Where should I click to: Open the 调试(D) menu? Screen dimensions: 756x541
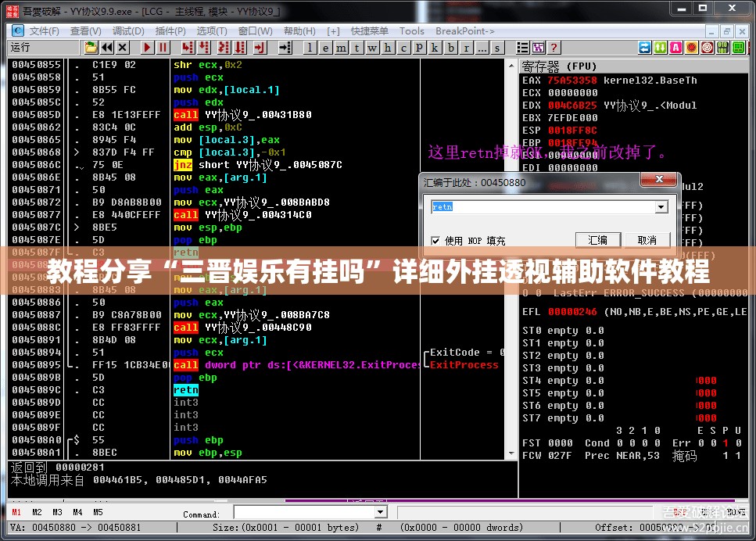(x=128, y=30)
